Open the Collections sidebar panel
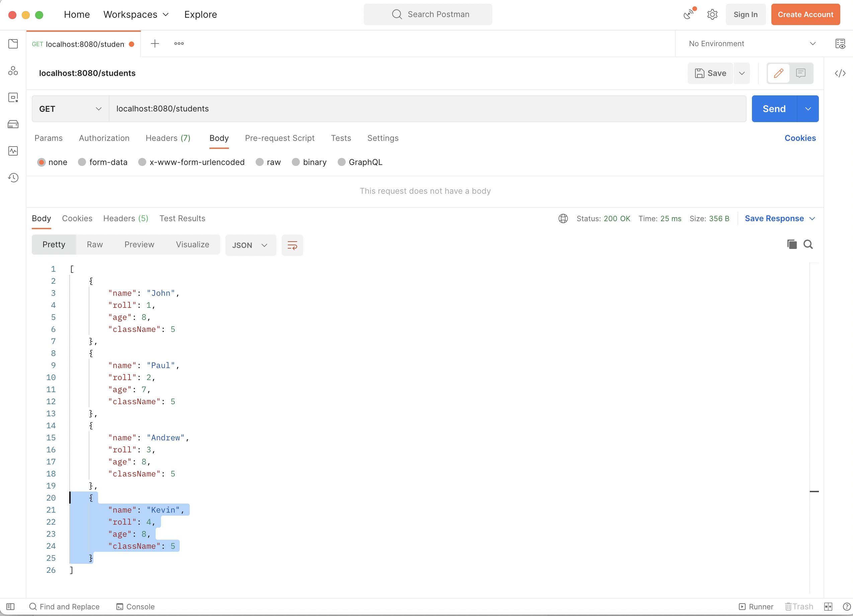The height and width of the screenshot is (616, 853). [x=13, y=43]
